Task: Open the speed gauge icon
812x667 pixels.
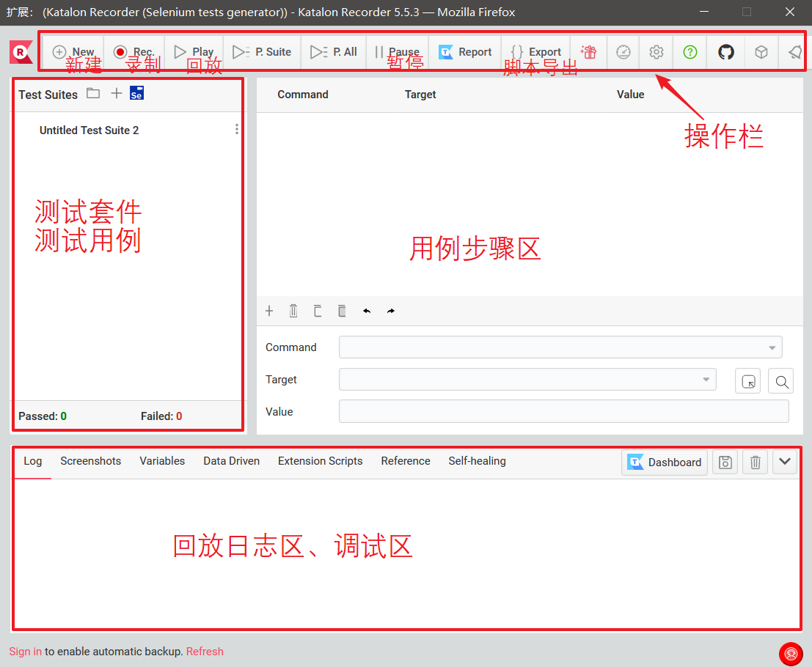Action: [623, 52]
